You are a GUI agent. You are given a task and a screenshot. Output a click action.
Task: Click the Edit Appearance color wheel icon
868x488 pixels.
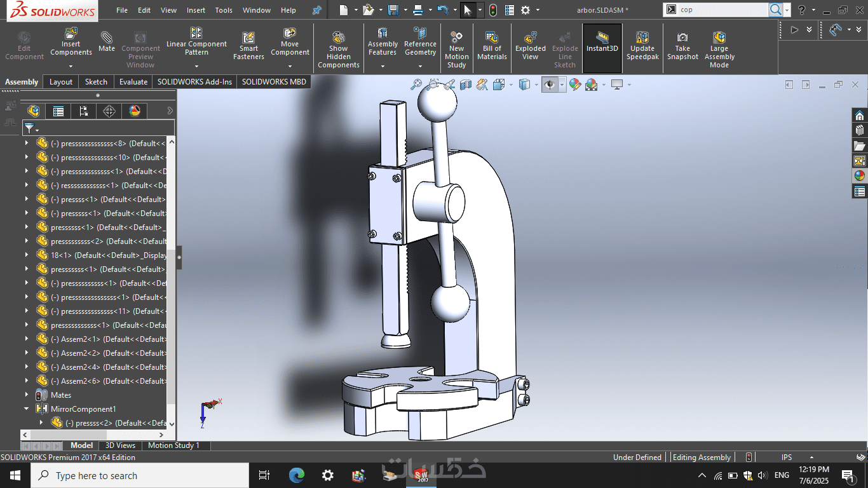coord(575,85)
